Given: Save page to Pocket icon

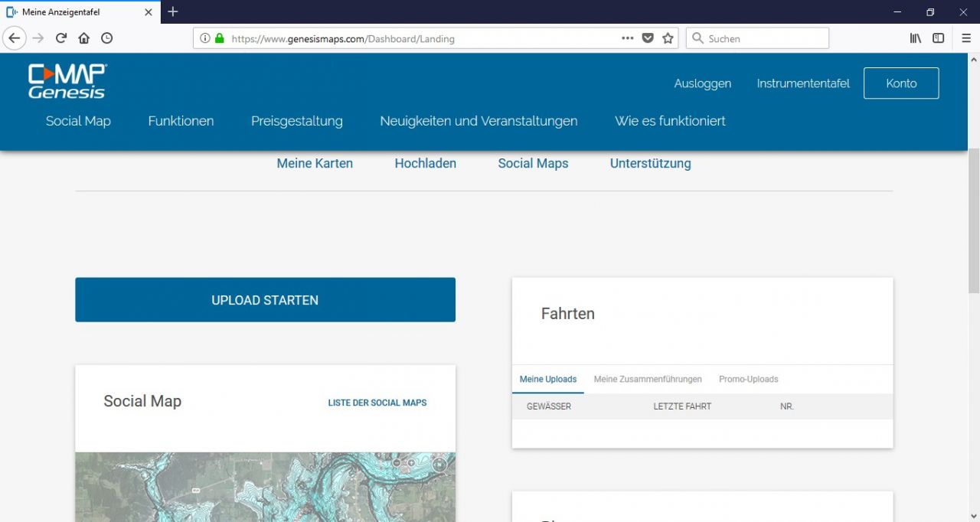Looking at the screenshot, I should pyautogui.click(x=648, y=38).
